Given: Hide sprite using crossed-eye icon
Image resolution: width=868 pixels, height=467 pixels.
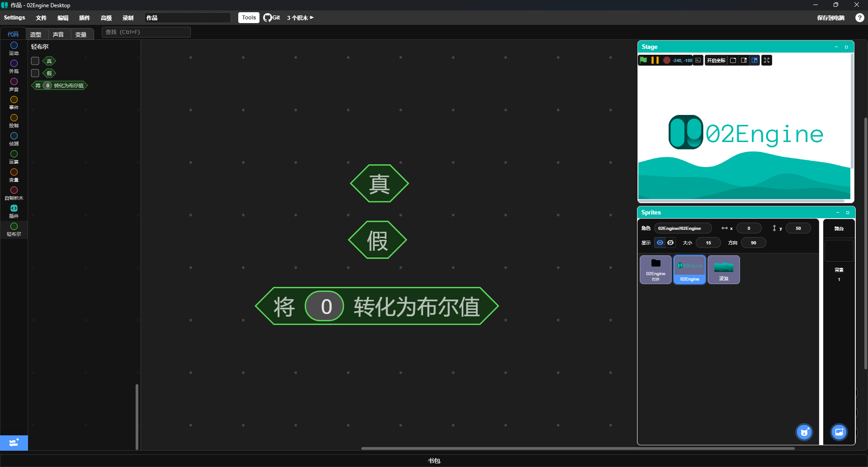Looking at the screenshot, I should tap(671, 243).
